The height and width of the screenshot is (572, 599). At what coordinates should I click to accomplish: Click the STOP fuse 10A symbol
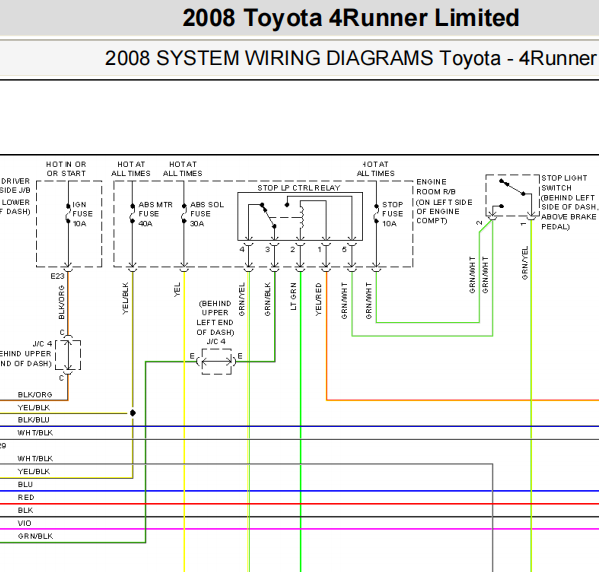pos(376,214)
